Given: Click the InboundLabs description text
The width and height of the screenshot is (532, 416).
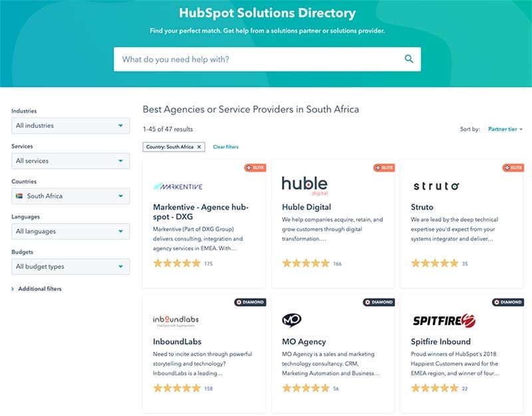Looking at the screenshot, I should 202,363.
